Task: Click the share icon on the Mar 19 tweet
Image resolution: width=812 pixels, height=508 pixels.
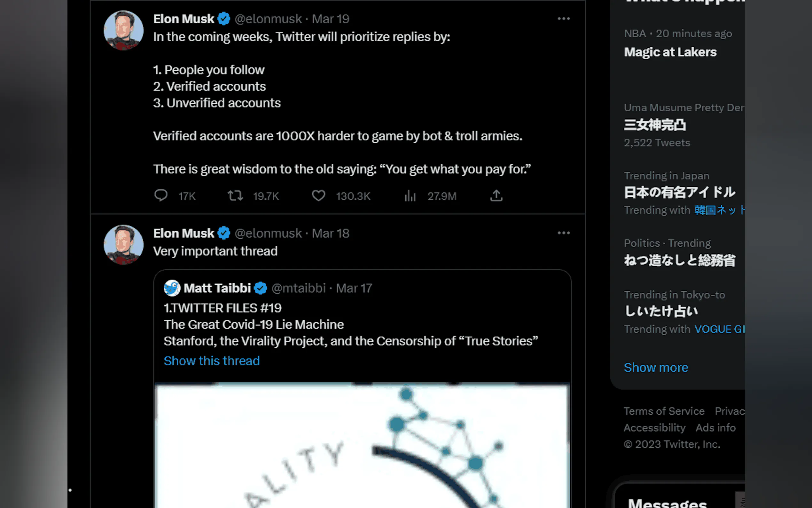Action: click(496, 195)
